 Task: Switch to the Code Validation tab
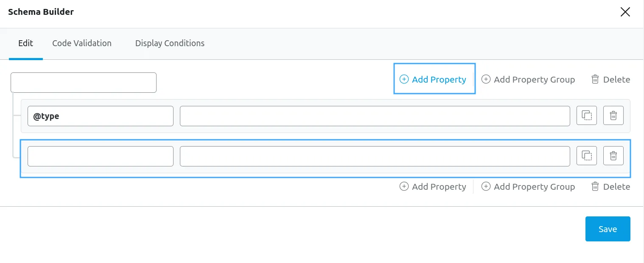click(82, 43)
